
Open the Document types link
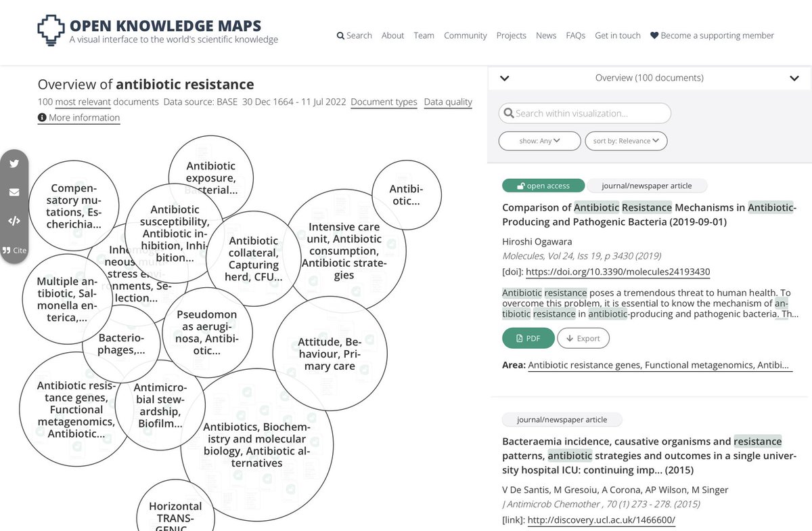pyautogui.click(x=383, y=102)
